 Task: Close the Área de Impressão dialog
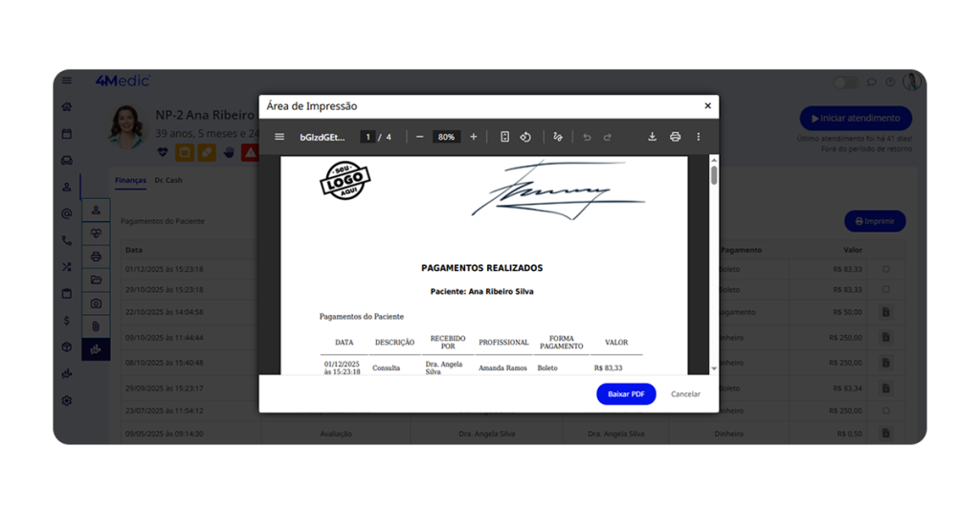(x=707, y=106)
